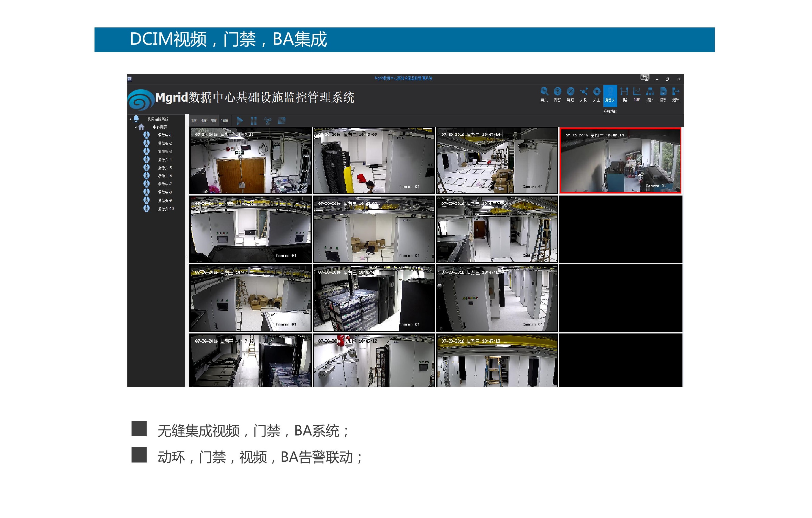Open the 拓扑 topology toolbar icon
The image size is (812, 518).
coord(650,94)
